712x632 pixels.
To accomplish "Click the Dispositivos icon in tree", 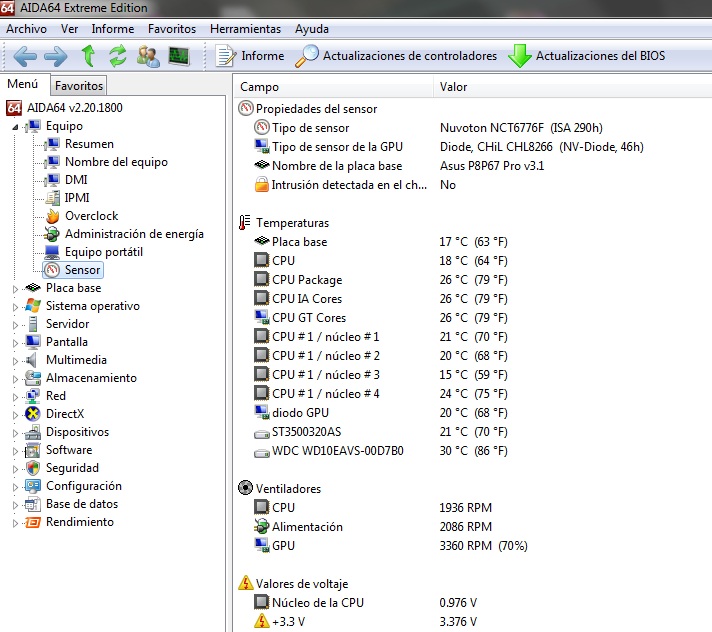I will (x=33, y=432).
